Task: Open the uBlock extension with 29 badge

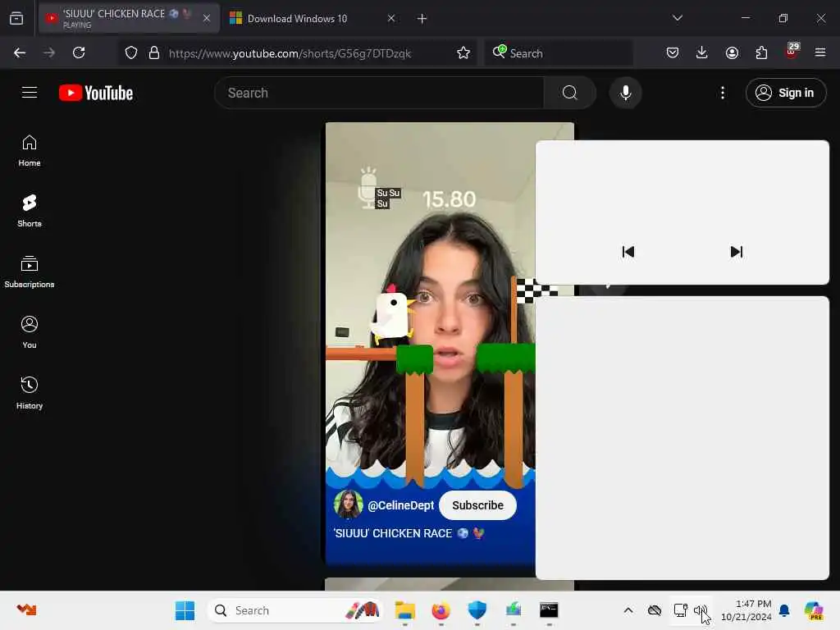Action: click(x=792, y=51)
